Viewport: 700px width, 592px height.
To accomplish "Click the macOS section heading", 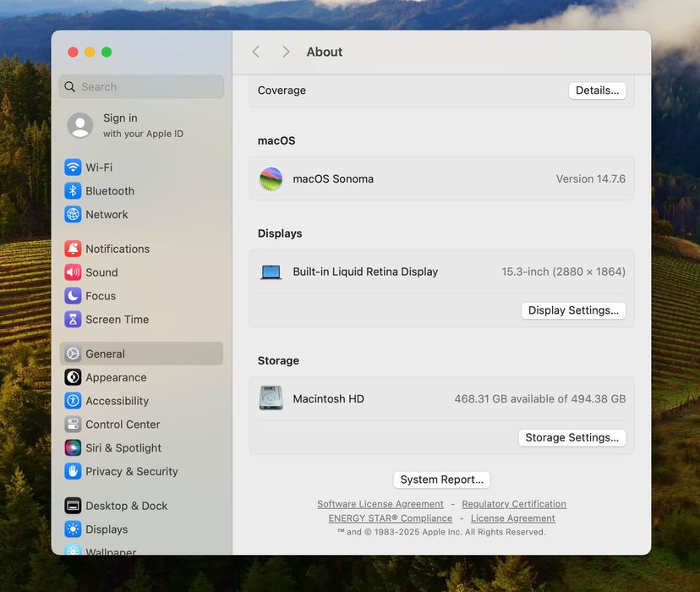I will click(x=276, y=140).
